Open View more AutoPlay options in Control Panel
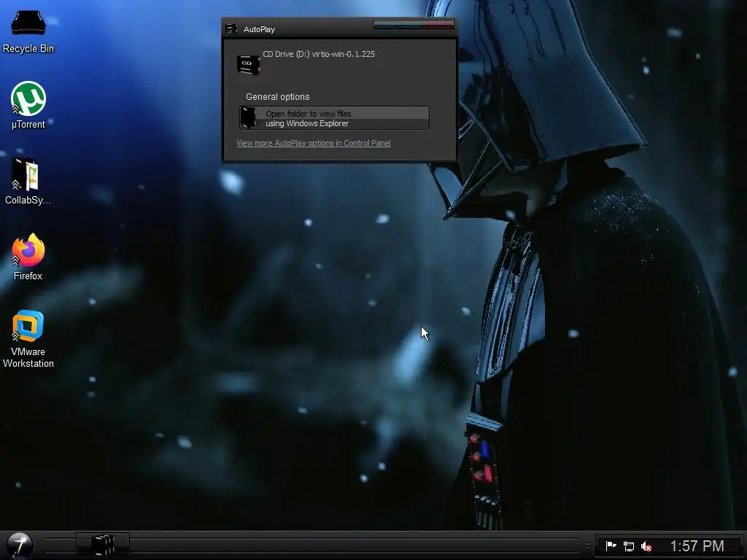747x560 pixels. [x=314, y=143]
